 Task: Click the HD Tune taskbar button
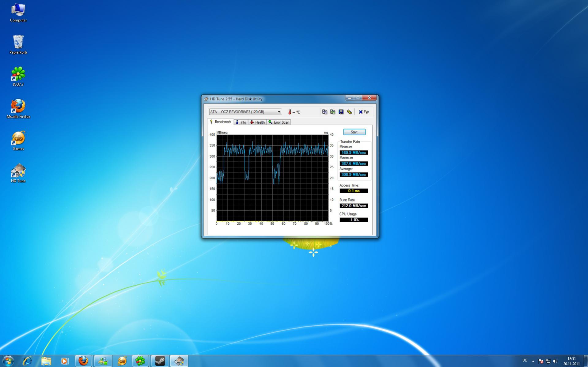(x=179, y=361)
